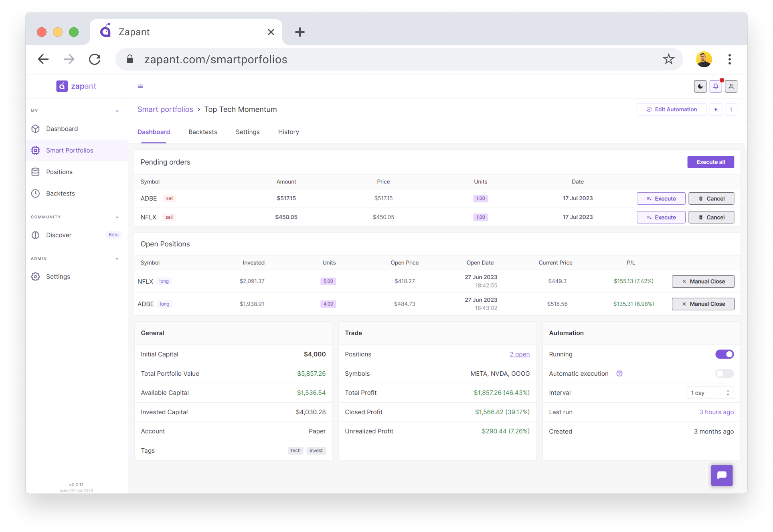773x532 pixels.
Task: Click the Beta badge next to Discover
Action: 113,235
